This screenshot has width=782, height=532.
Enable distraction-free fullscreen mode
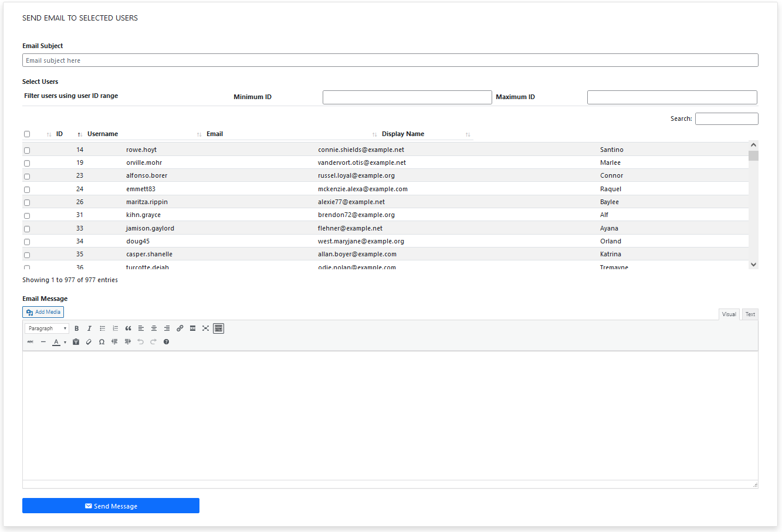pyautogui.click(x=205, y=328)
